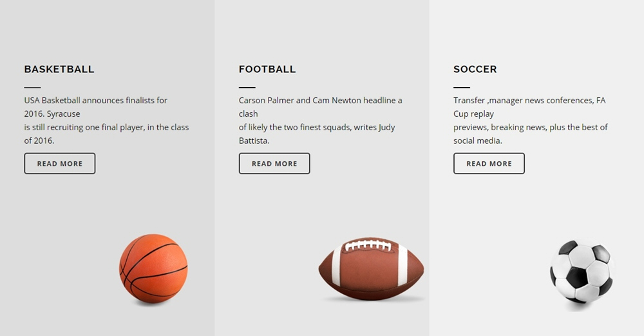Click the word 'Battista.' in Football text
The width and height of the screenshot is (644, 336).
(254, 141)
